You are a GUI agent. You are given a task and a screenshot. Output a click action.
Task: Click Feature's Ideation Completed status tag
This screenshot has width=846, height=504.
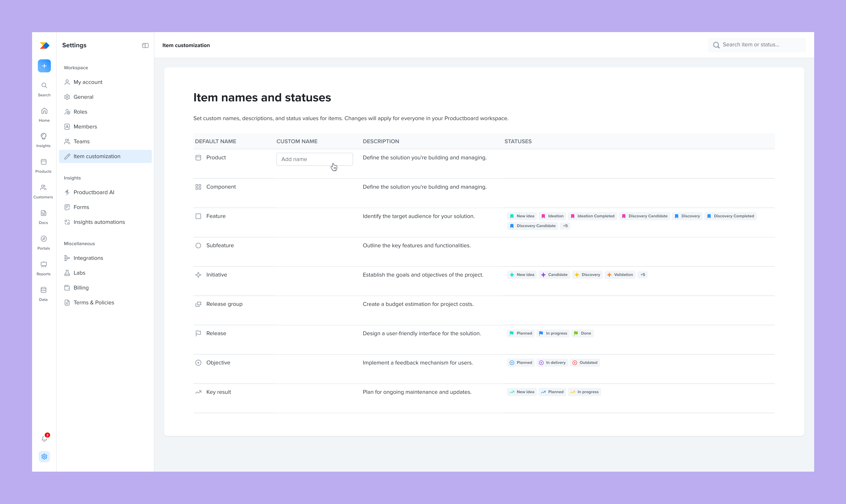(592, 216)
